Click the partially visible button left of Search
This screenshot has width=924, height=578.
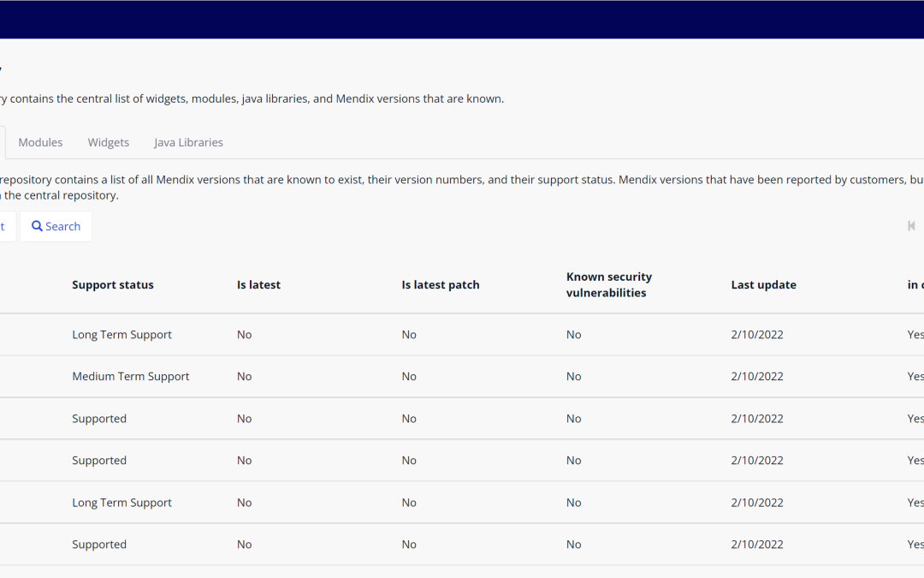(x=5, y=226)
